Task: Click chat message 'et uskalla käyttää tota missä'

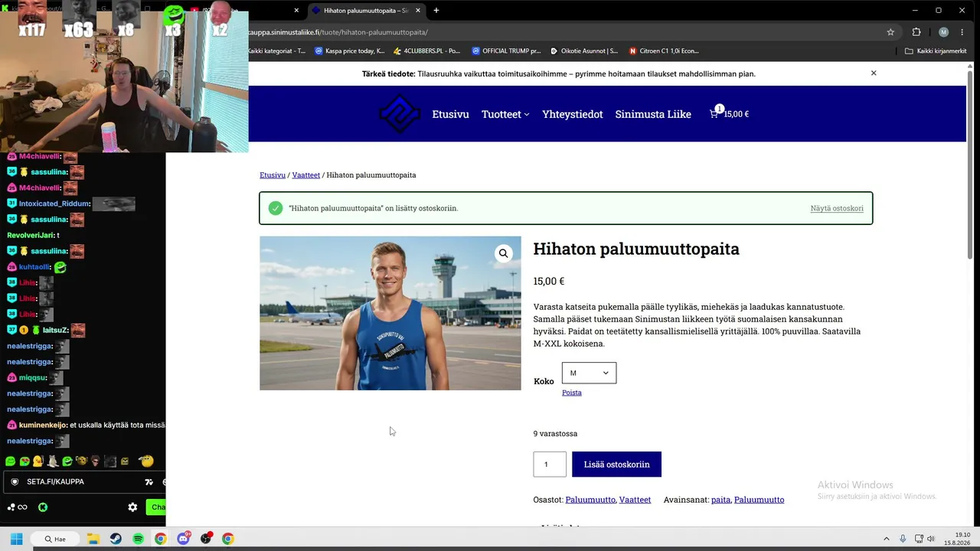Action: pyautogui.click(x=117, y=425)
